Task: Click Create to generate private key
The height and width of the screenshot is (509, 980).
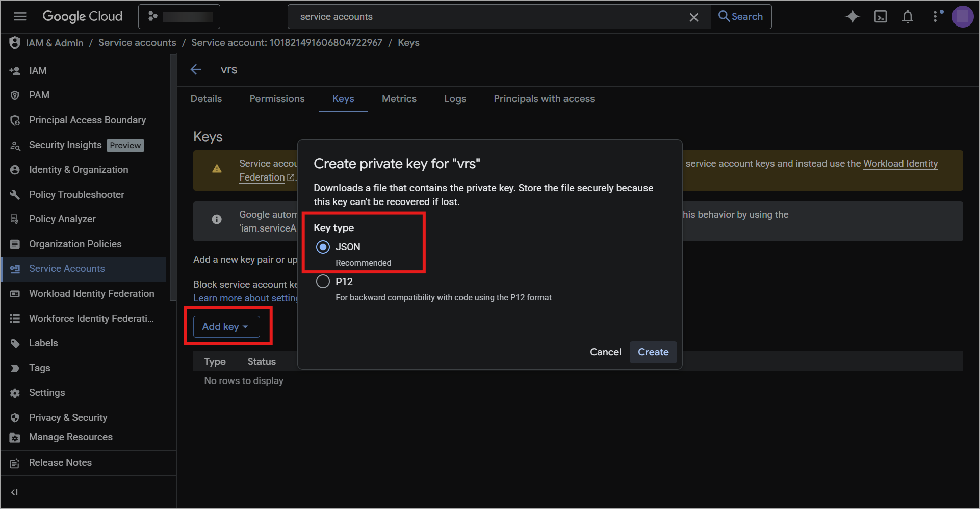Action: click(653, 352)
